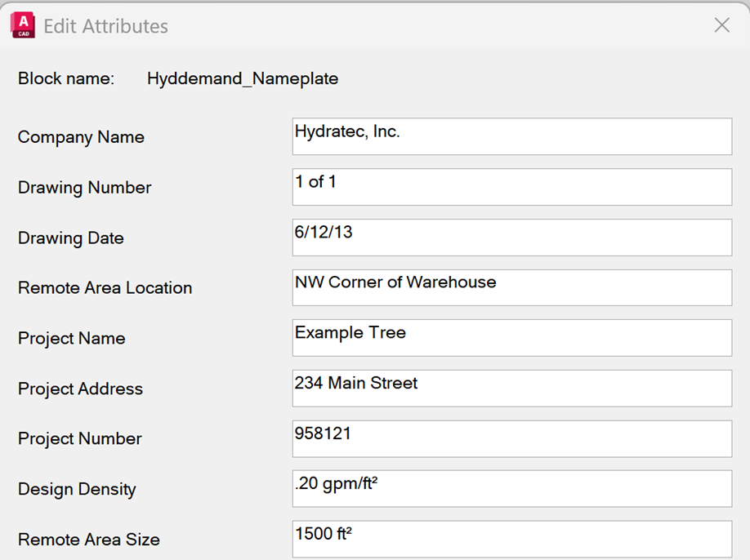Click the Design Density label
The width and height of the screenshot is (750, 560).
76,489
